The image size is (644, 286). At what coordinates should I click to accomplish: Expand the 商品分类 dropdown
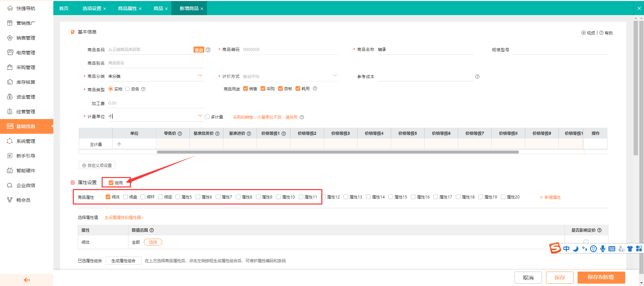click(x=200, y=76)
